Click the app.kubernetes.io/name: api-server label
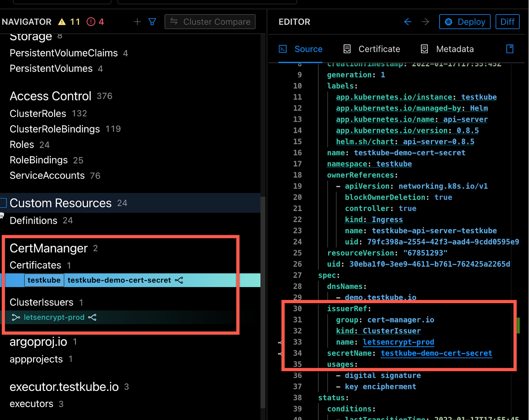529x420 pixels. (x=412, y=119)
